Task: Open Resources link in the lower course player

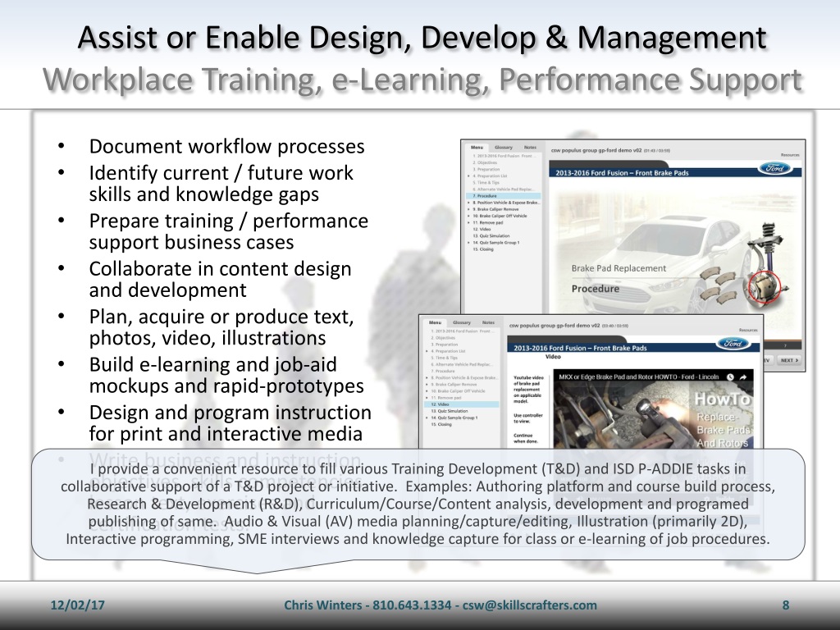Action: [x=748, y=330]
